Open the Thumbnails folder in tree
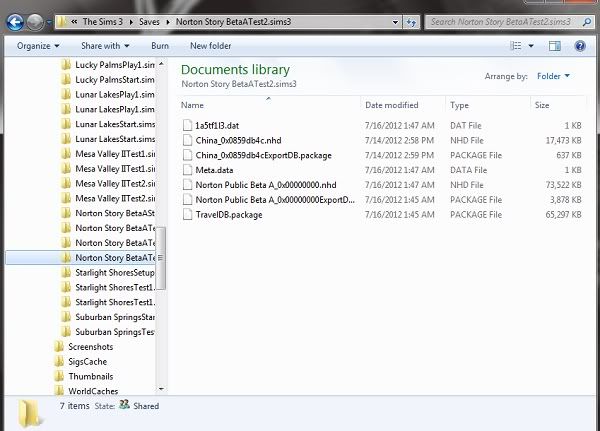 [x=91, y=377]
